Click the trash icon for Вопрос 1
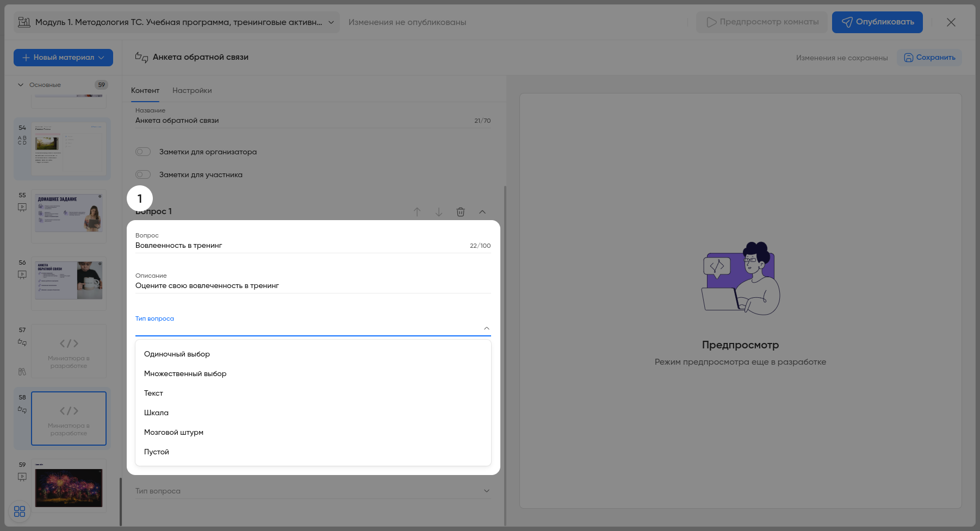This screenshot has height=531, width=980. [461, 212]
